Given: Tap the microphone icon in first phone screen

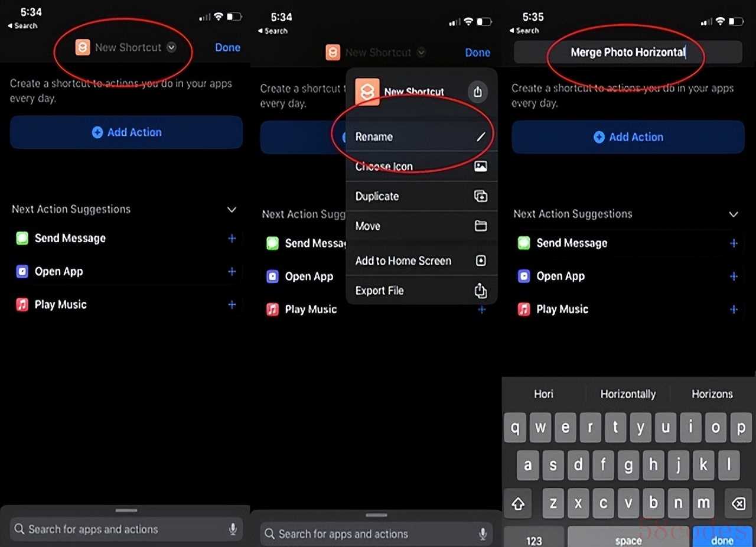Looking at the screenshot, I should coord(233,529).
